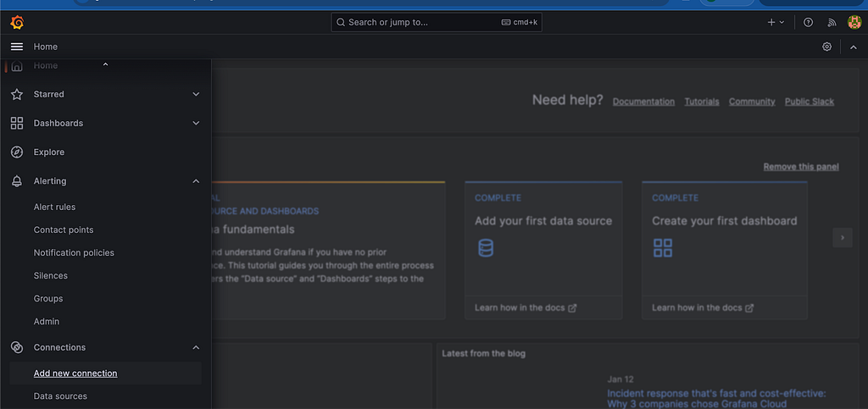Open the news feed RSS icon
The image size is (868, 409).
[x=832, y=23]
